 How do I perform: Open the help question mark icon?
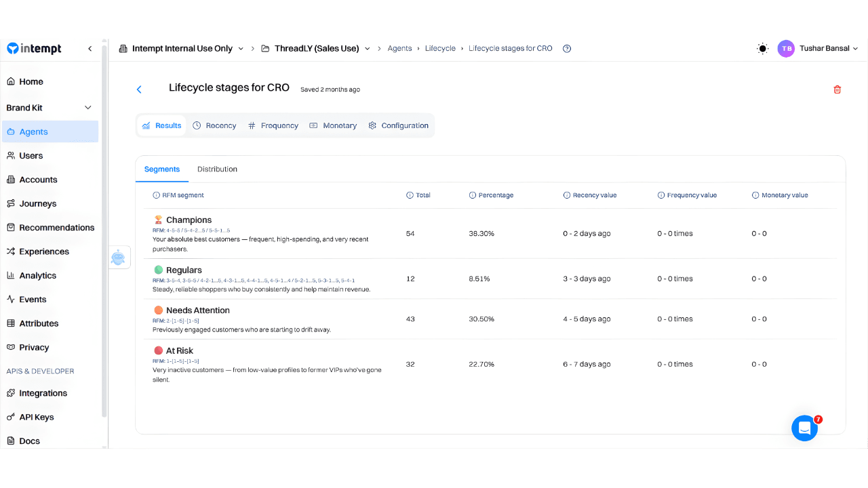pyautogui.click(x=567, y=49)
